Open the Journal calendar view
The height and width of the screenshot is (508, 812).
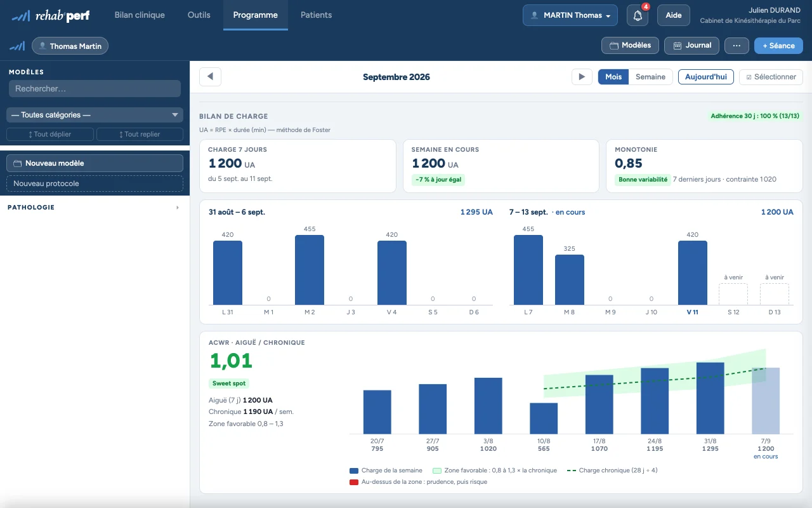(691, 46)
